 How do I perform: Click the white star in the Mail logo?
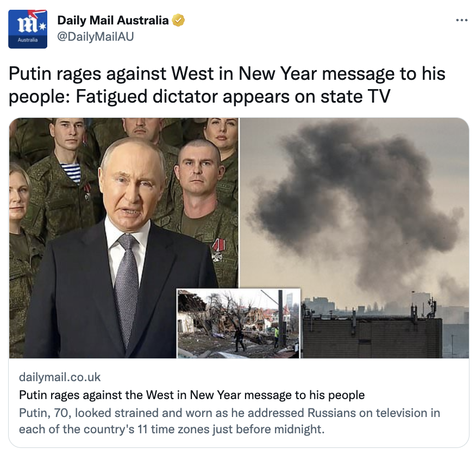(42, 27)
